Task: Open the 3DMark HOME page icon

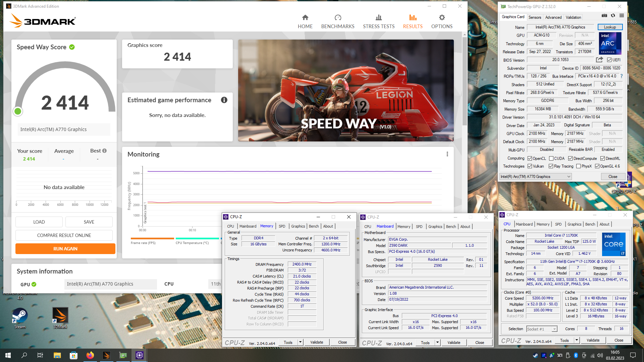Action: 305,17
